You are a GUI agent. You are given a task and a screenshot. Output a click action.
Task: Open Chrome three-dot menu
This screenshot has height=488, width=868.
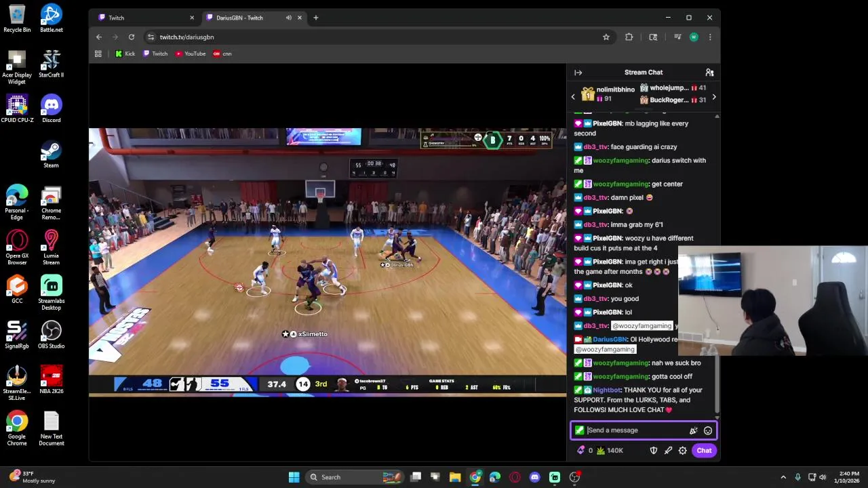pyautogui.click(x=710, y=37)
